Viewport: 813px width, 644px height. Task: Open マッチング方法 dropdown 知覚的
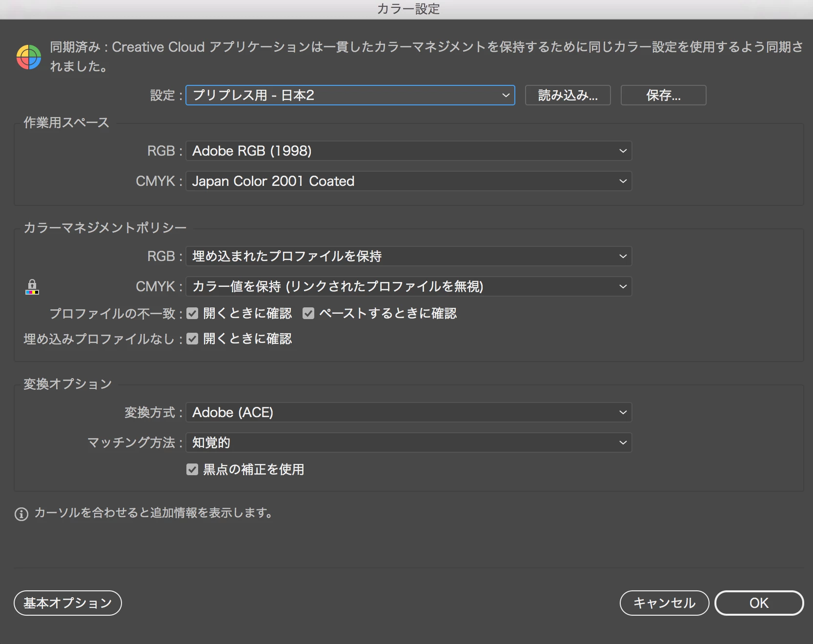408,443
